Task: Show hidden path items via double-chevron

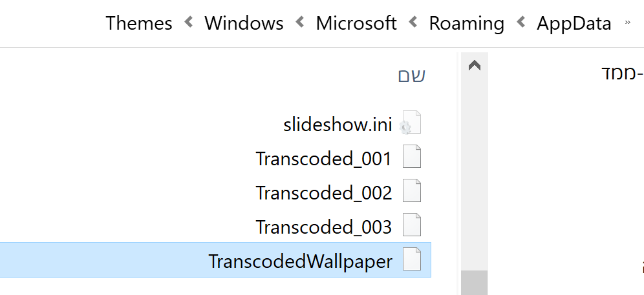Action: [627, 23]
